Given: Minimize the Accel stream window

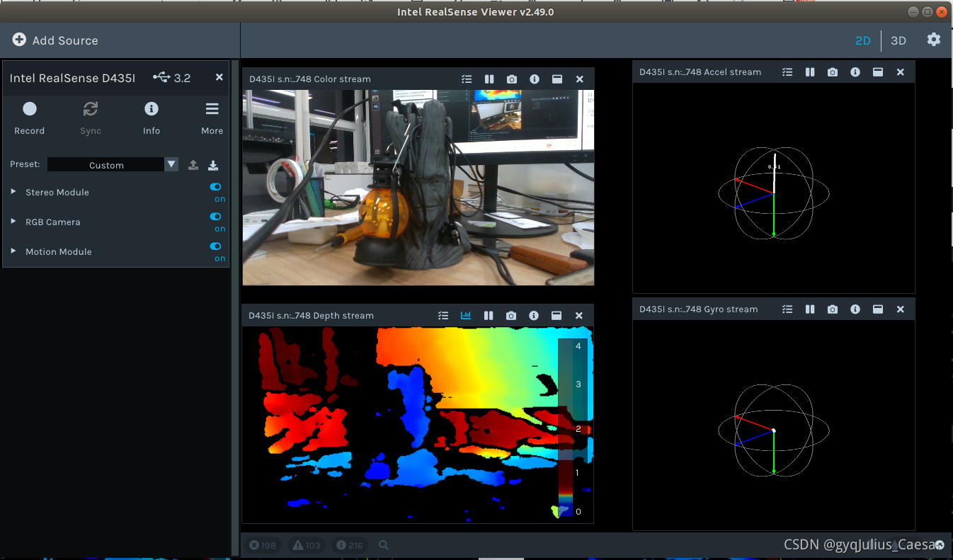Looking at the screenshot, I should [x=878, y=72].
